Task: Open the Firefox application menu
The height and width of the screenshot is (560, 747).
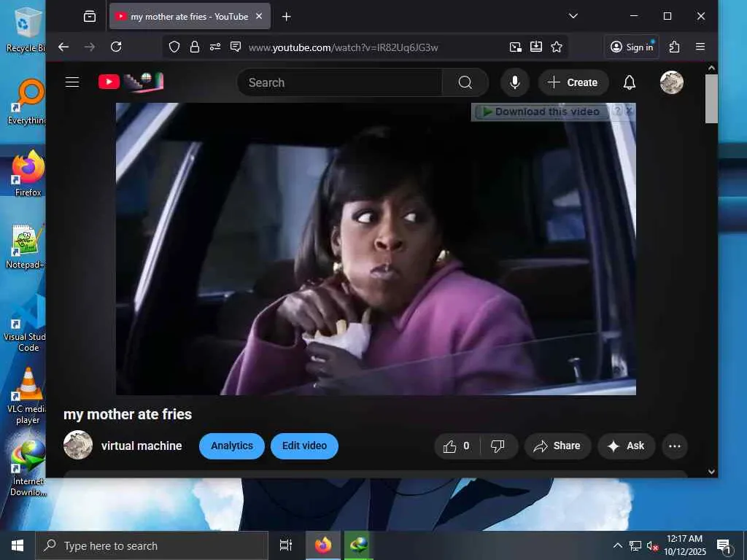Action: pyautogui.click(x=700, y=47)
